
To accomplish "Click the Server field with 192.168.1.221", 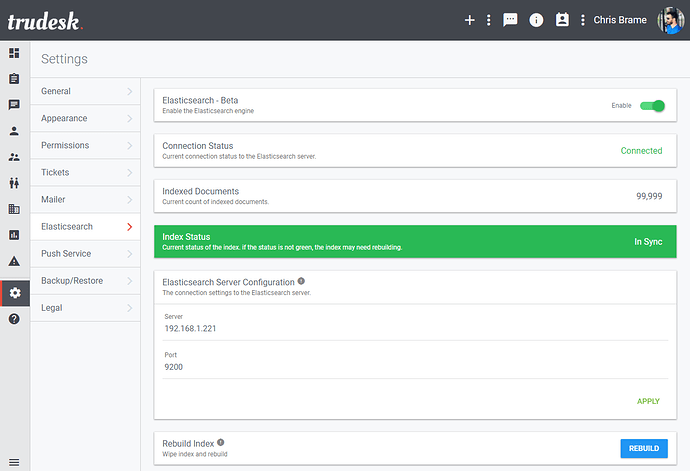I will [x=415, y=328].
